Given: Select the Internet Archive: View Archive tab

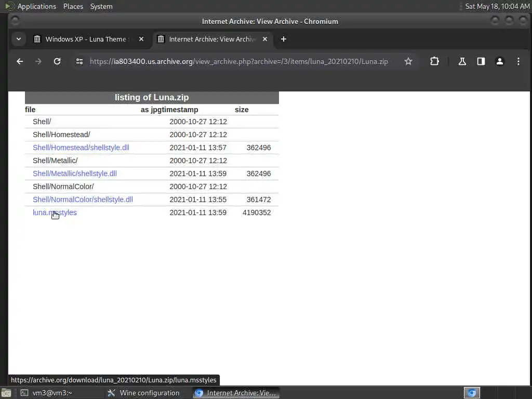Looking at the screenshot, I should pyautogui.click(x=213, y=39).
